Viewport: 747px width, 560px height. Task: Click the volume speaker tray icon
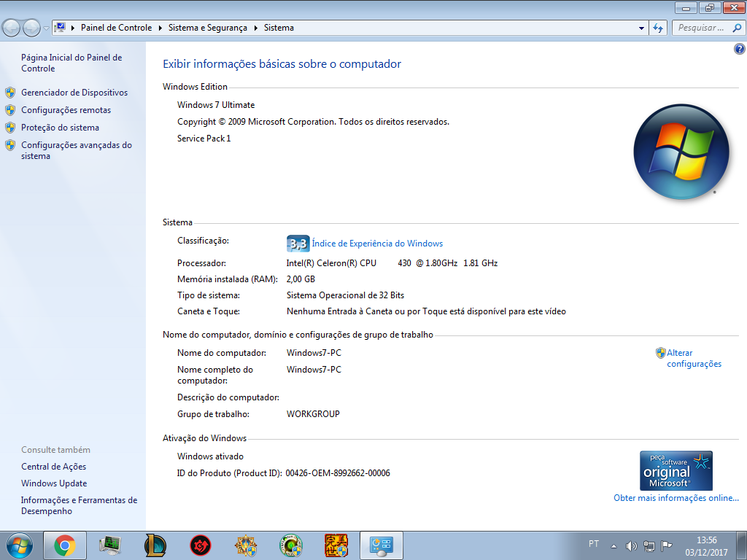coord(631,545)
